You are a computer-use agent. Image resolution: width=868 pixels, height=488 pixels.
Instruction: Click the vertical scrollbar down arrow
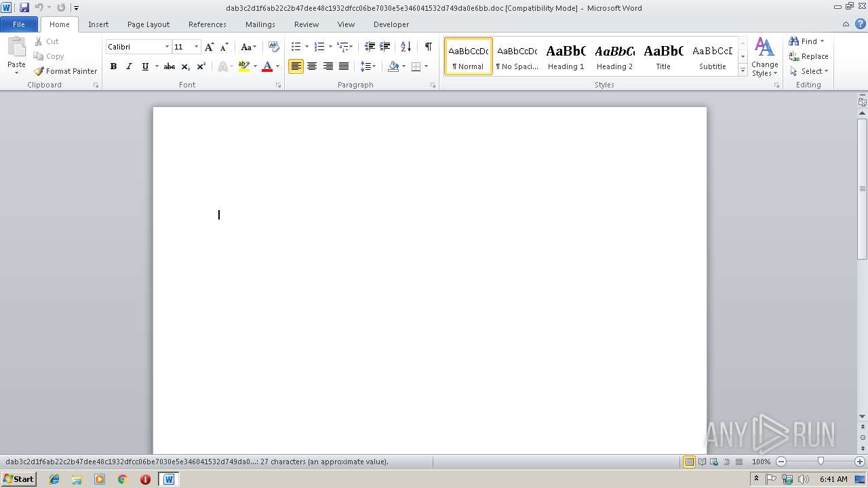click(863, 417)
